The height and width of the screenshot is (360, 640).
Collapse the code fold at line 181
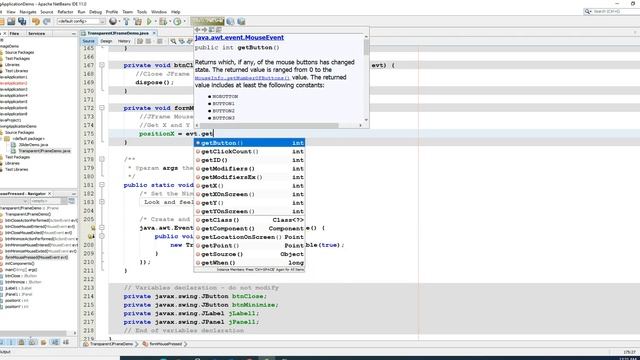click(x=102, y=185)
